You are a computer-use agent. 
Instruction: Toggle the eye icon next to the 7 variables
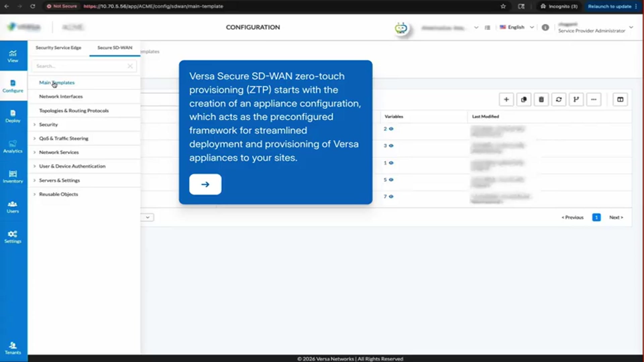(392, 197)
